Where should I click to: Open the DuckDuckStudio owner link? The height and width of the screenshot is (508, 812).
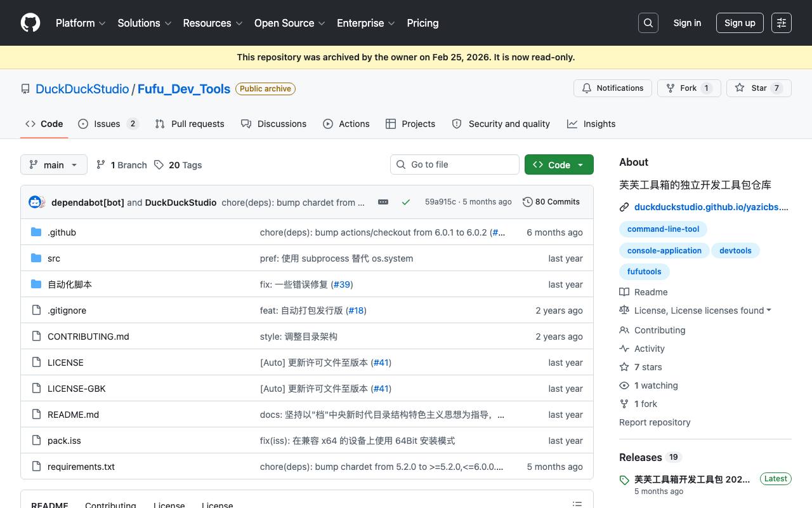pos(82,89)
